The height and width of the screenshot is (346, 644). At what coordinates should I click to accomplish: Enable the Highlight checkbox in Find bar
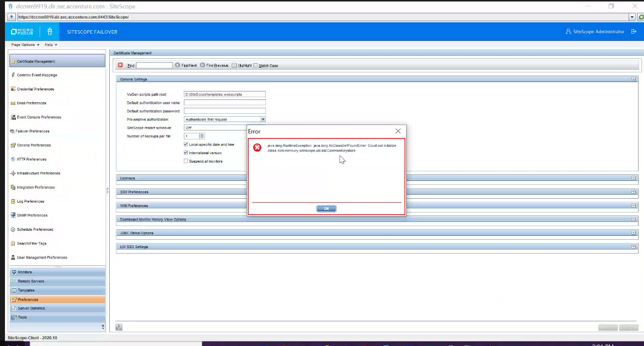pos(235,65)
